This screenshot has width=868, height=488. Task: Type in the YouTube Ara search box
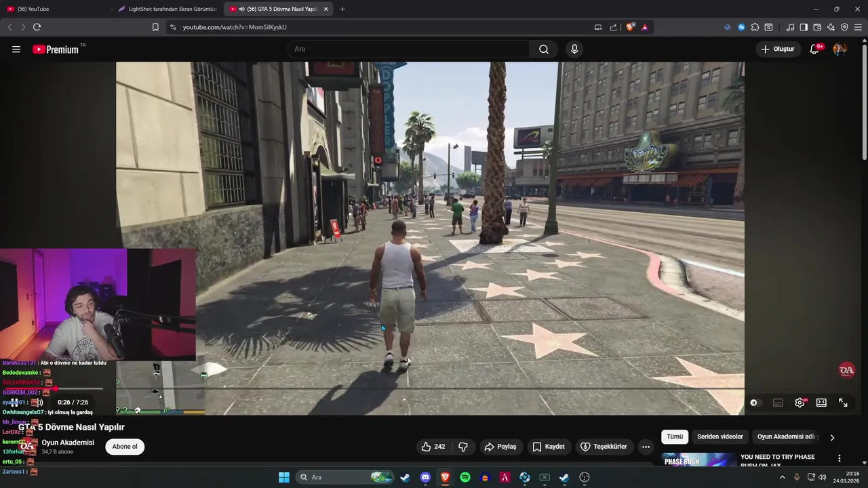[409, 49]
